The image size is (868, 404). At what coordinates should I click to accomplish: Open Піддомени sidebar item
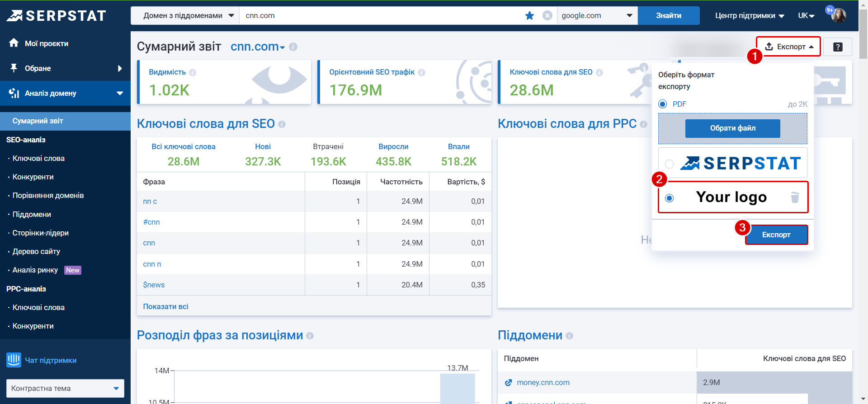[32, 214]
